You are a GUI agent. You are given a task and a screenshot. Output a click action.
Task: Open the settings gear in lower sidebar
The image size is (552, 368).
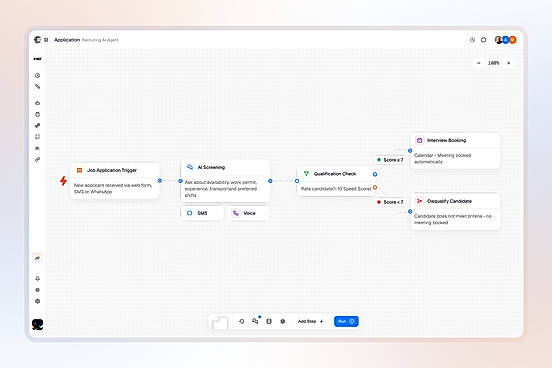[37, 301]
